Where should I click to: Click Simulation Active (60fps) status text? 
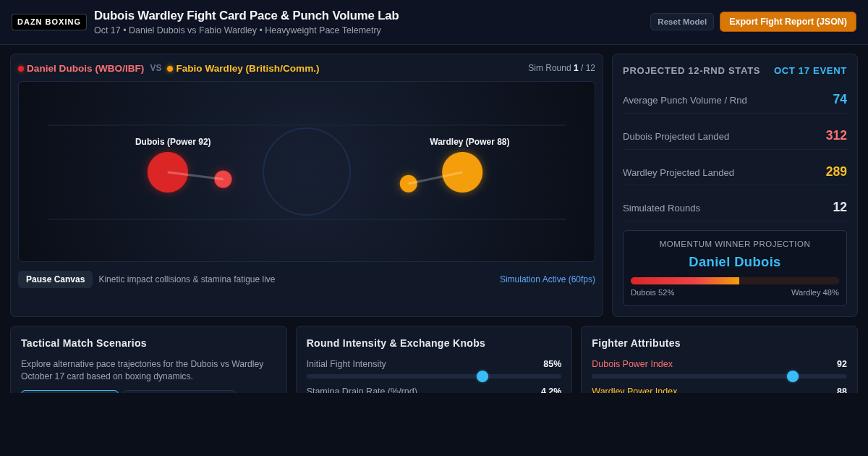pos(548,279)
